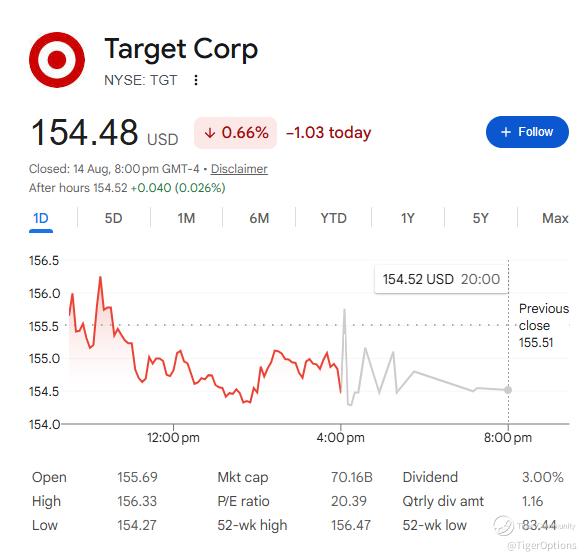Select the 1D chart range tab
The height and width of the screenshot is (558, 587).
click(x=41, y=218)
